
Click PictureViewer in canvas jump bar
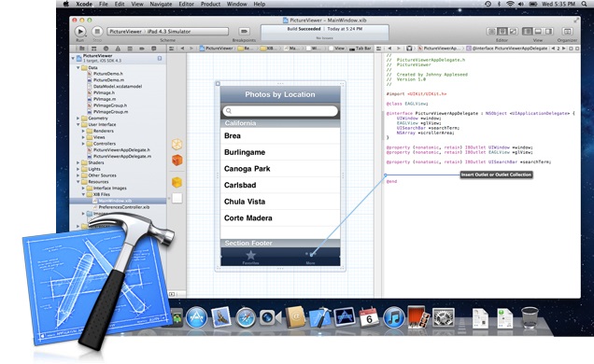point(216,49)
